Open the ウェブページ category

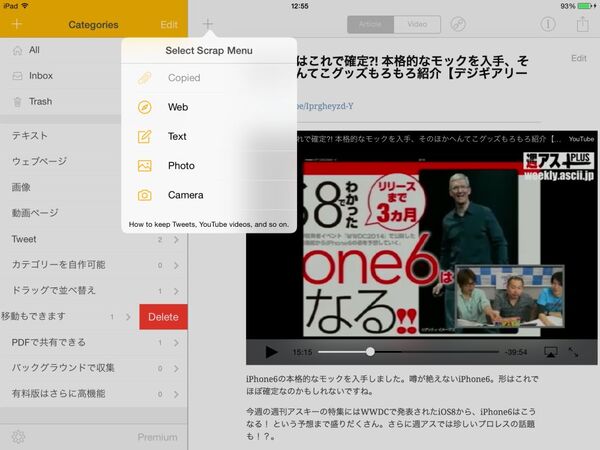pos(60,161)
